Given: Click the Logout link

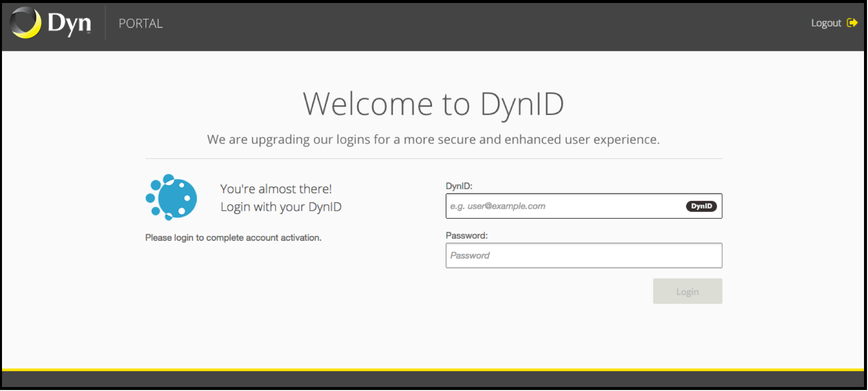Looking at the screenshot, I should 826,23.
